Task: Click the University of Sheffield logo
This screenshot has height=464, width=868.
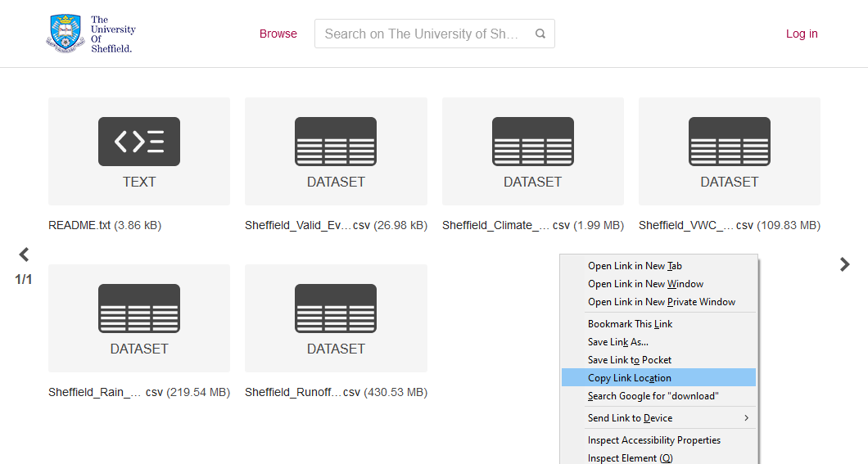Action: 91,34
